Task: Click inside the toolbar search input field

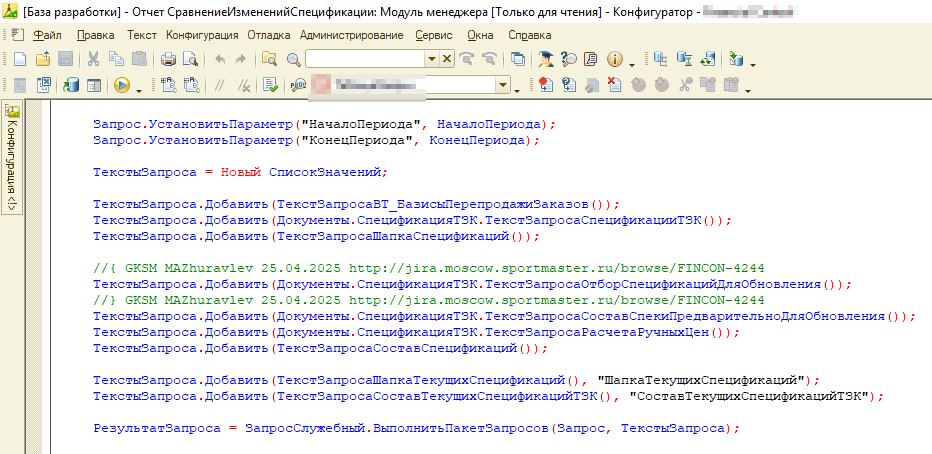Action: (364, 59)
